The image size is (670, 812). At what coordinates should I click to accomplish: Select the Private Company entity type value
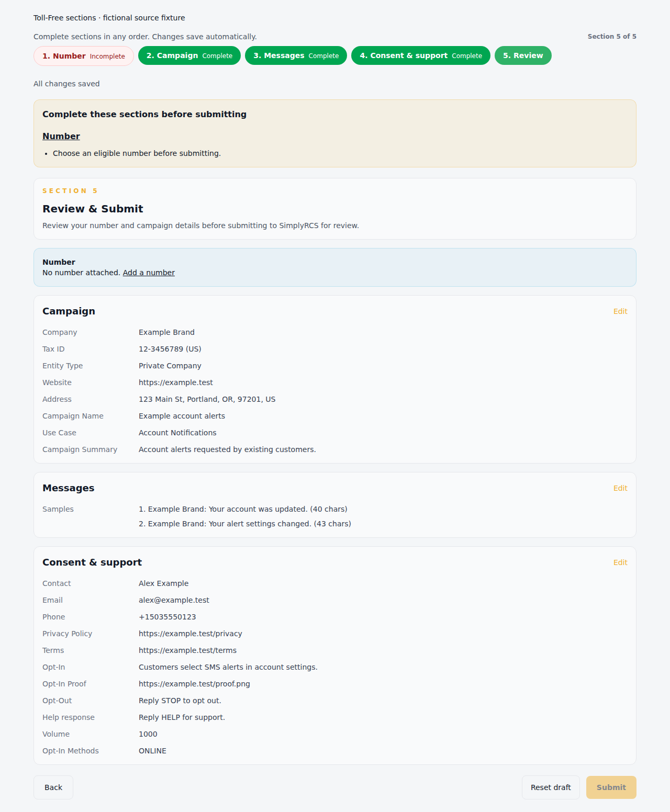[x=170, y=366]
